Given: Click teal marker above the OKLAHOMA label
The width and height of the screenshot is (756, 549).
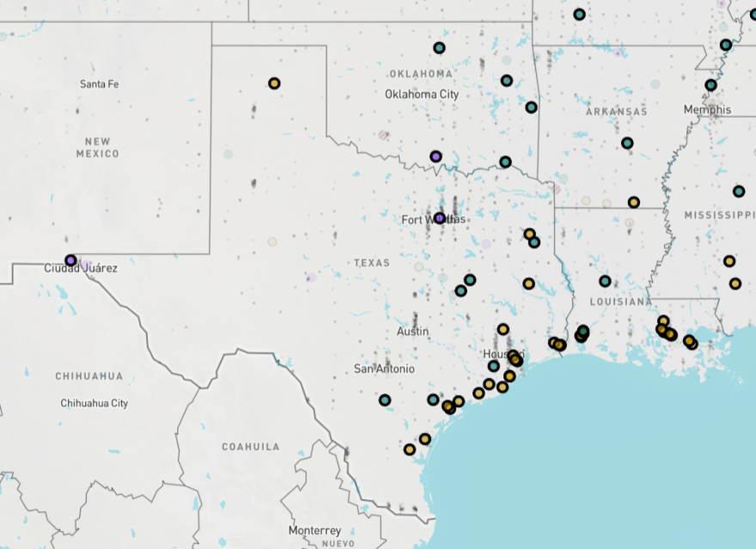Looking at the screenshot, I should 439,48.
